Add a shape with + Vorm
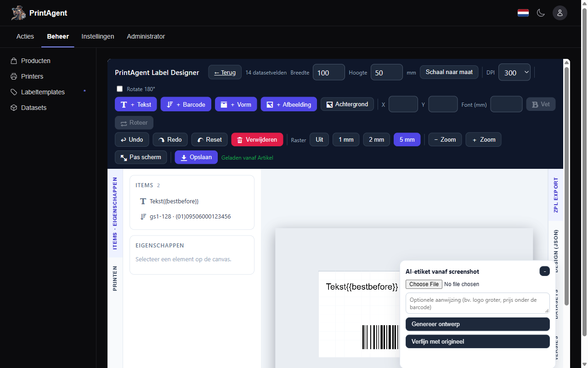Screen dimensions: 588x368 [236, 104]
